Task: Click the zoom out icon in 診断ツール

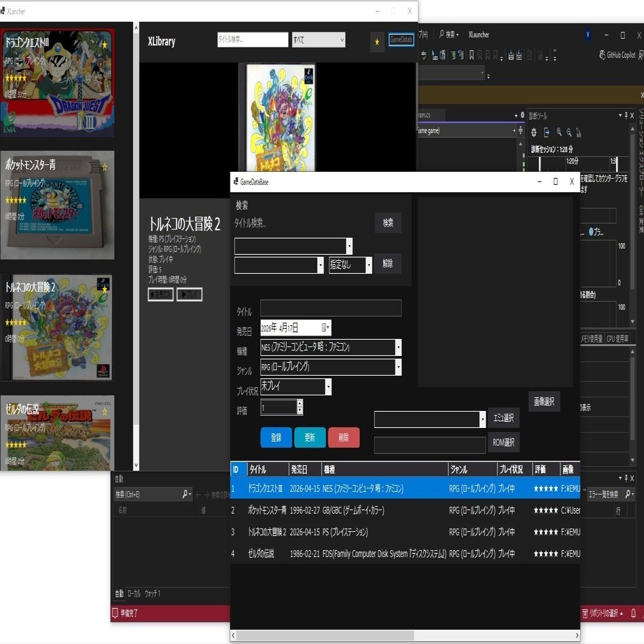Action: tap(569, 132)
